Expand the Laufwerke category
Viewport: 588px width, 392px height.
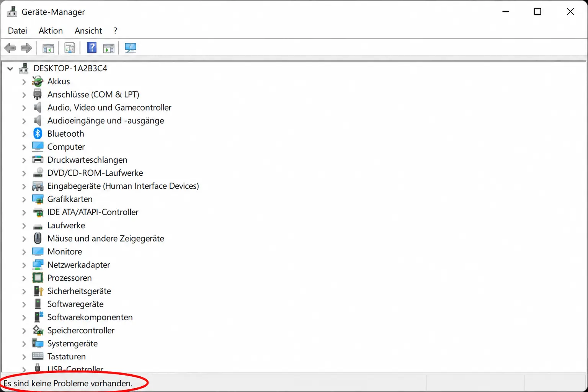pos(24,226)
